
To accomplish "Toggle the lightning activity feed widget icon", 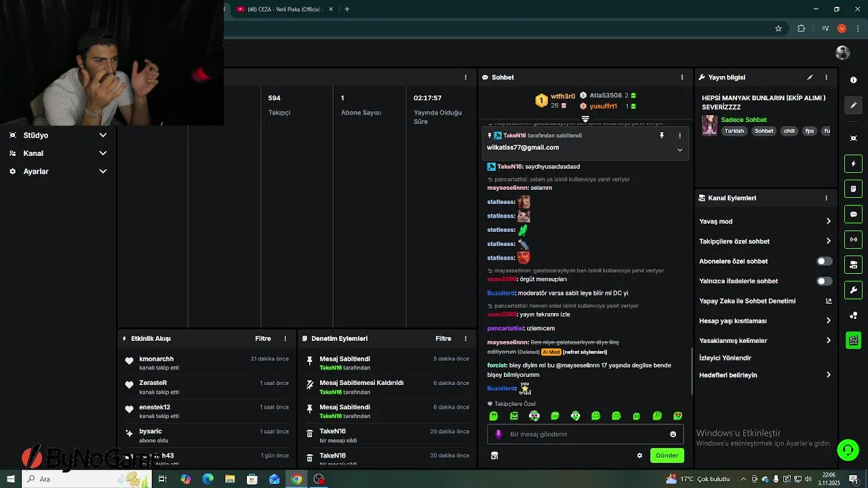I will click(853, 163).
